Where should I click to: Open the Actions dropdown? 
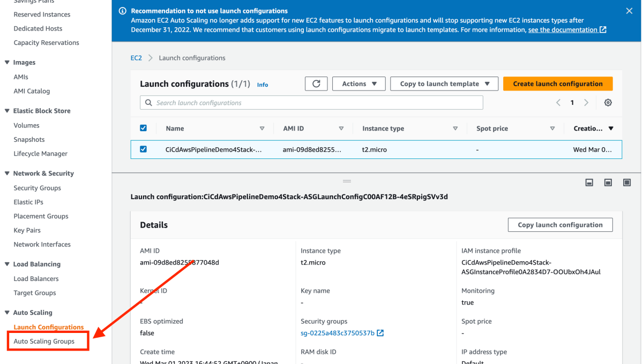point(359,84)
